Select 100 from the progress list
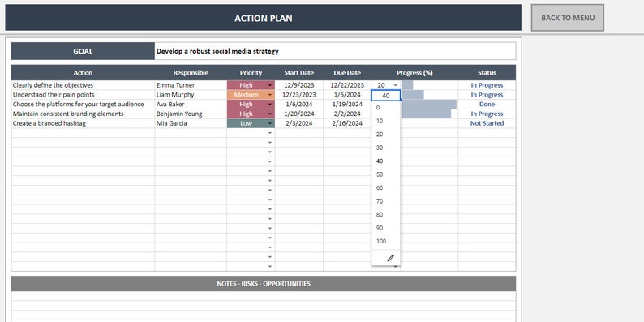 (381, 241)
